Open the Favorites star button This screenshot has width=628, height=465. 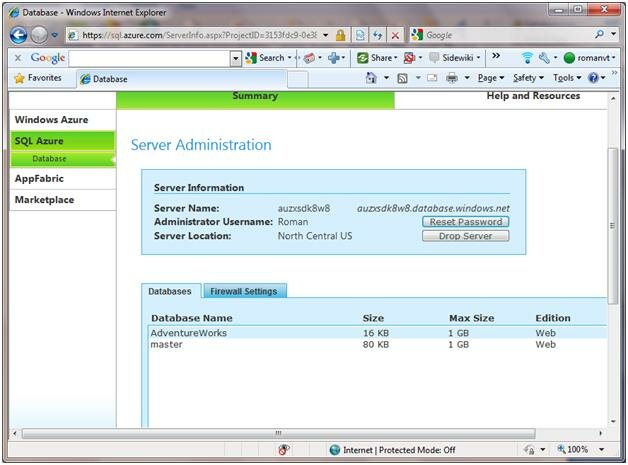(38, 78)
